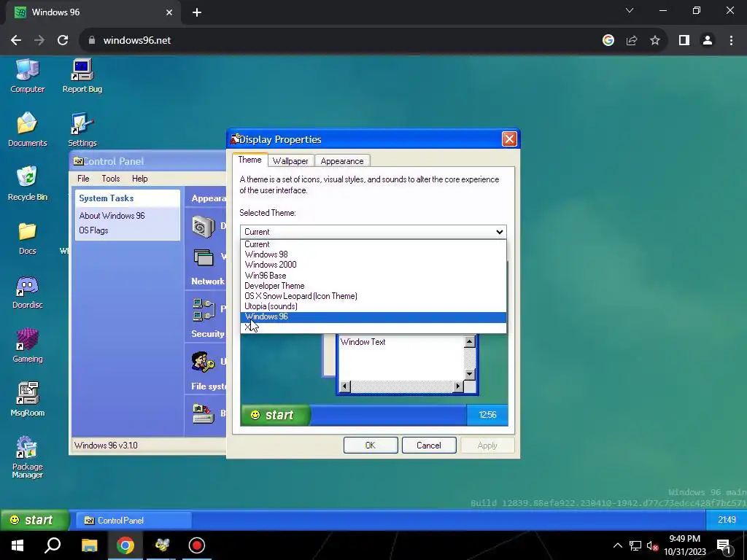Image resolution: width=747 pixels, height=560 pixels.
Task: Open the Chrome profile menu
Action: [x=708, y=41]
